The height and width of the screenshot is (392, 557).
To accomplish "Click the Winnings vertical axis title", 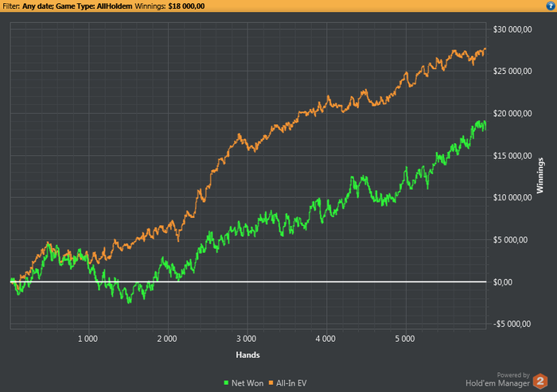I will [x=540, y=176].
